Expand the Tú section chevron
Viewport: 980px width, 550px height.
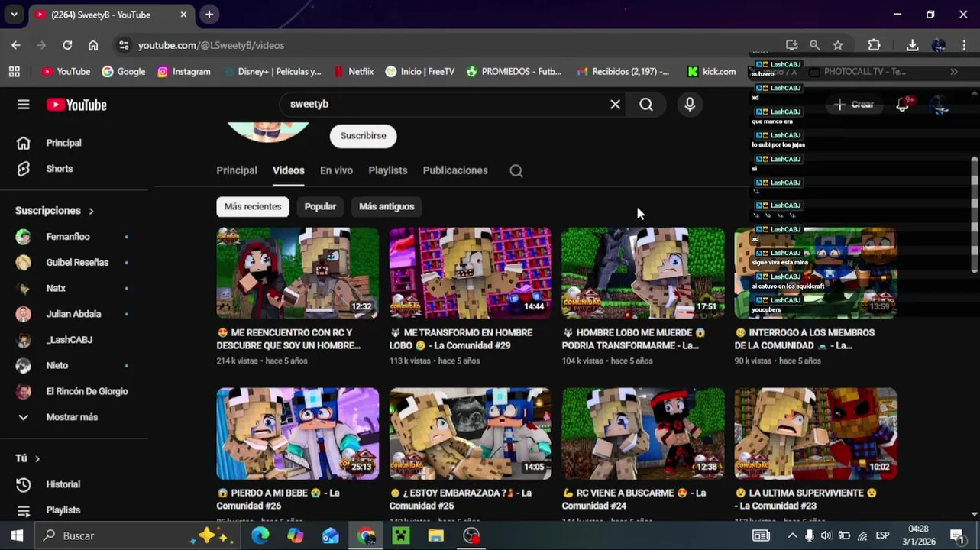(37, 458)
